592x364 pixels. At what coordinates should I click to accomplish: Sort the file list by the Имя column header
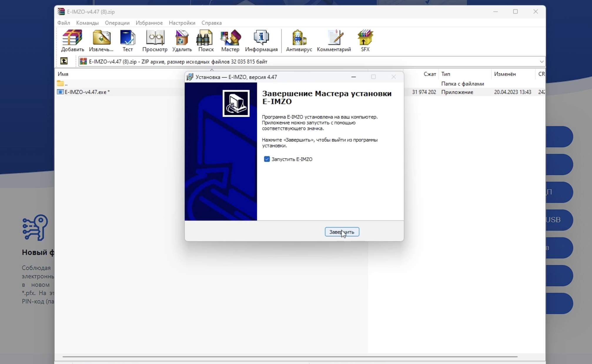(63, 74)
